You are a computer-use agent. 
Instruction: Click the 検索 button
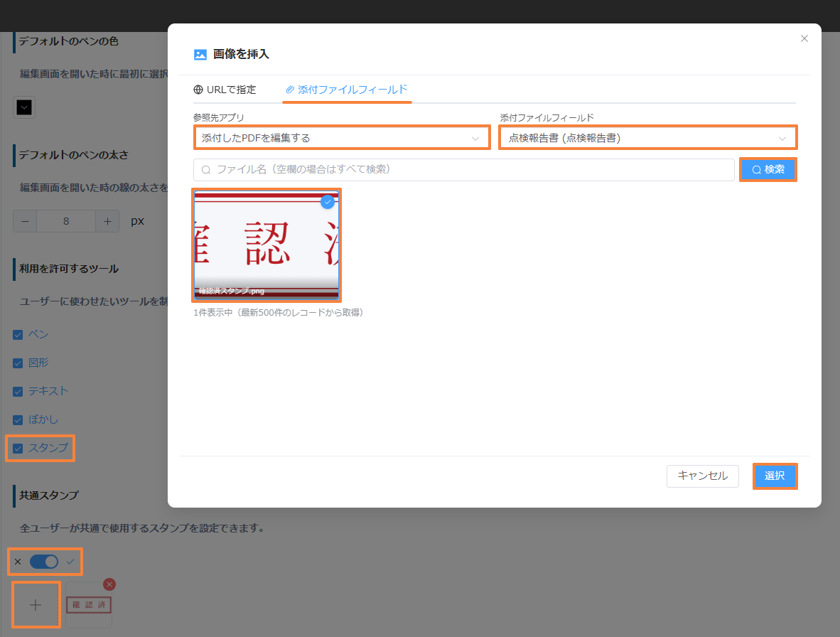coord(768,169)
